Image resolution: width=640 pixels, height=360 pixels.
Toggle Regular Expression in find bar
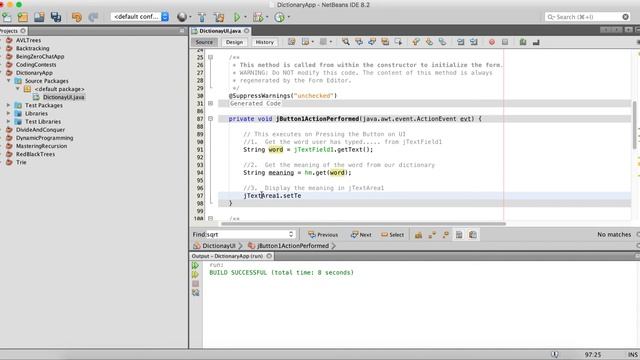445,235
